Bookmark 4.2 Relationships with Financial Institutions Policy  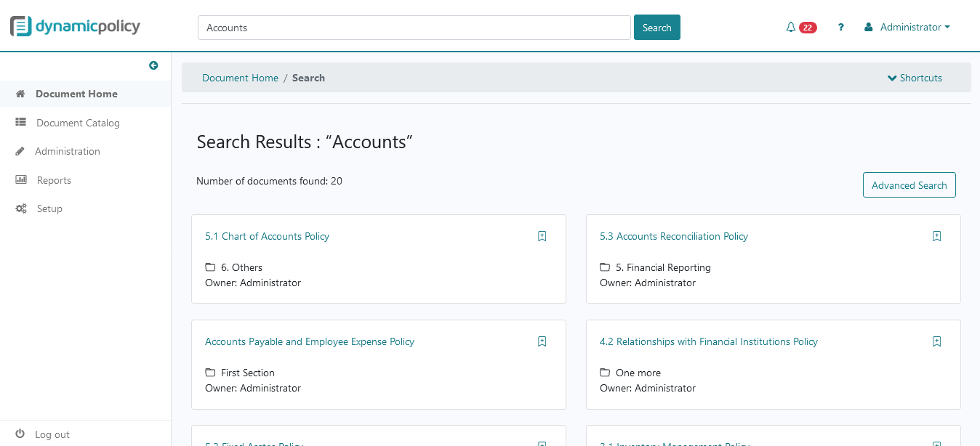[936, 341]
